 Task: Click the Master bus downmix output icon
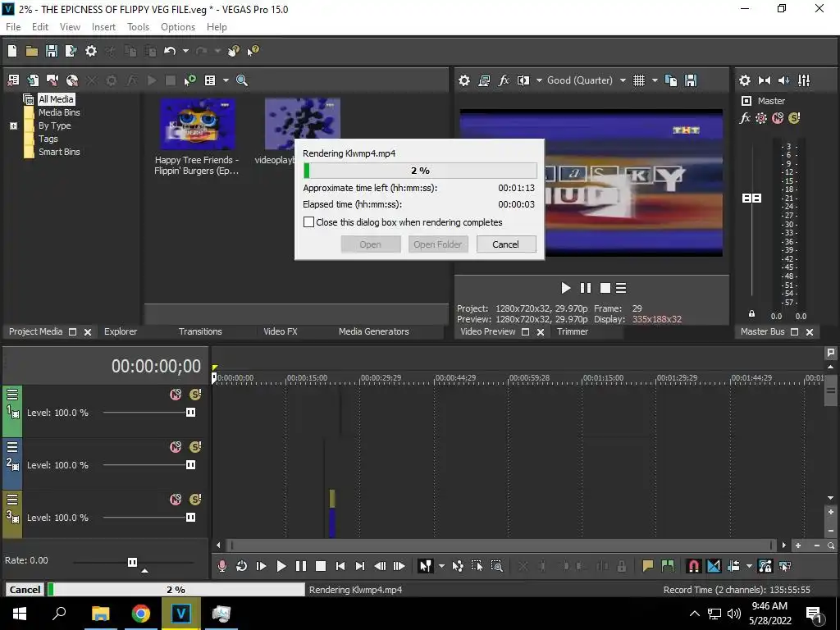click(x=765, y=80)
